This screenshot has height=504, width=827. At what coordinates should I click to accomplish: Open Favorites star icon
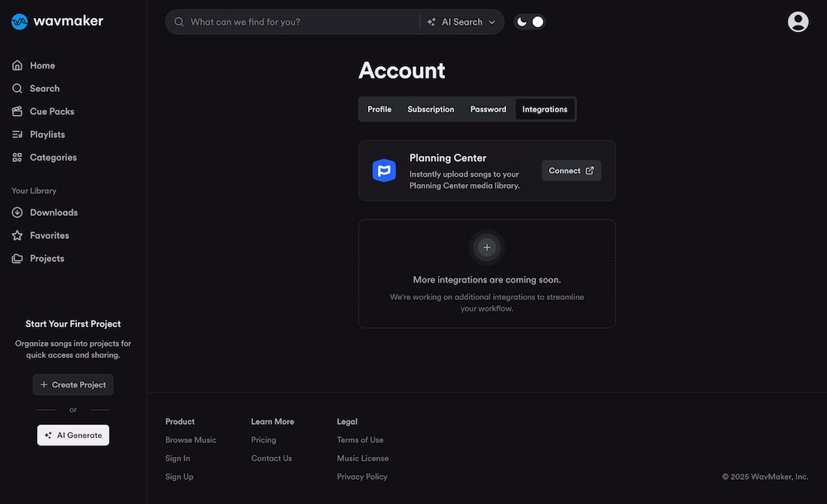pyautogui.click(x=17, y=235)
